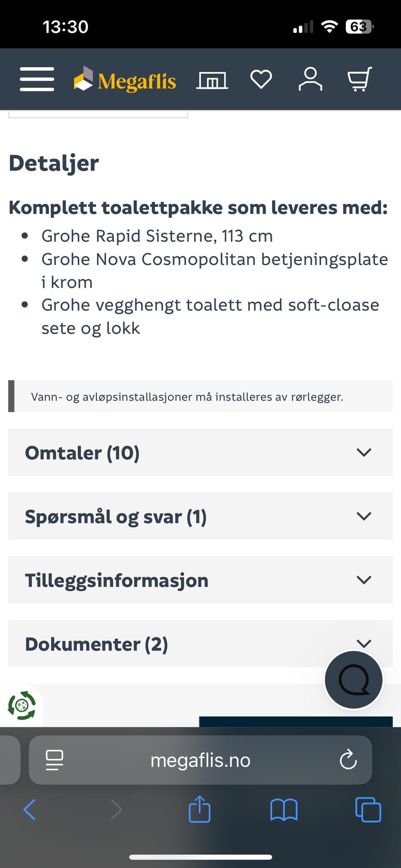Open the chat bubble widget
Viewport: 401px width, 868px height.
point(353,680)
